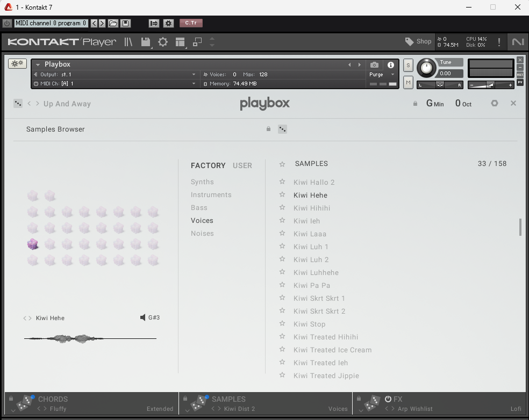Favorite the Kiwi Hehe sample star
The width and height of the screenshot is (529, 420).
pos(282,194)
